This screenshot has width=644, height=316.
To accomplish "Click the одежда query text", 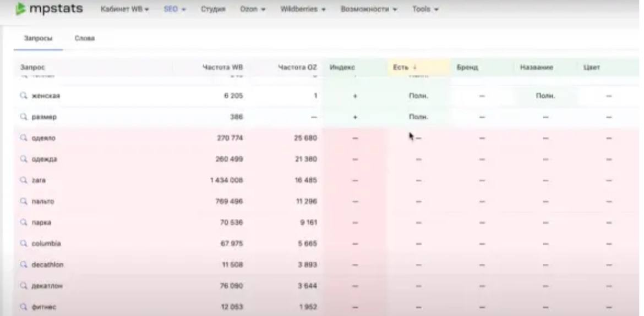I will 45,159.
